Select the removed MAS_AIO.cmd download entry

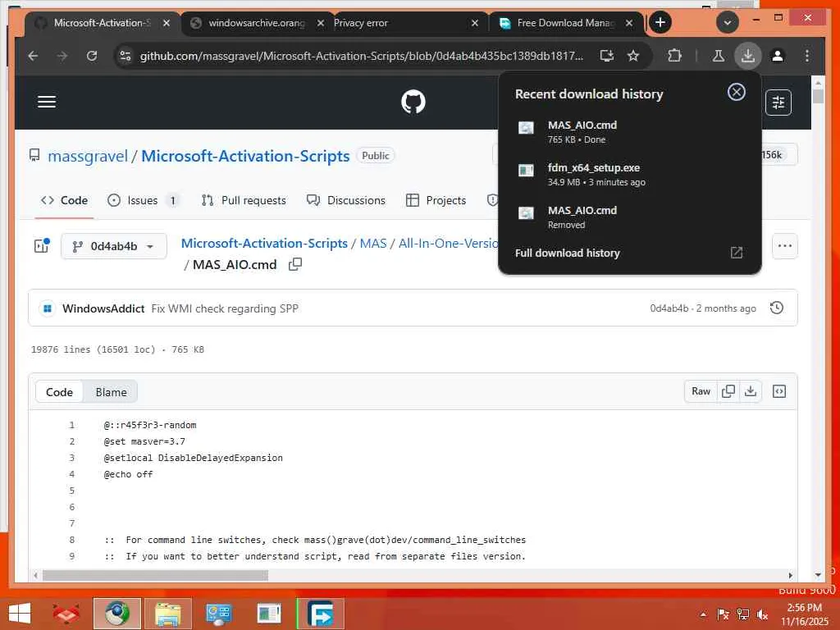click(x=629, y=217)
